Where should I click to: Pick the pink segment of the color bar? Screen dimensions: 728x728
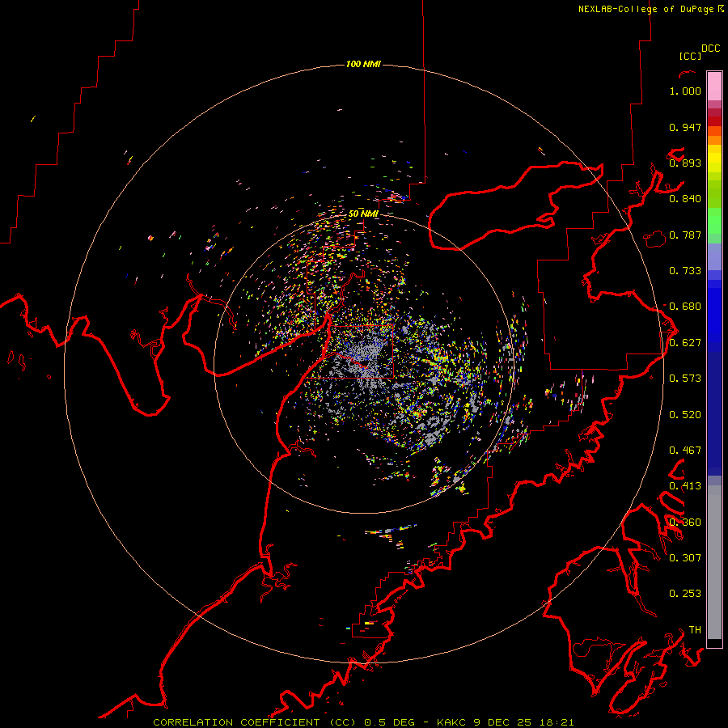tap(714, 86)
